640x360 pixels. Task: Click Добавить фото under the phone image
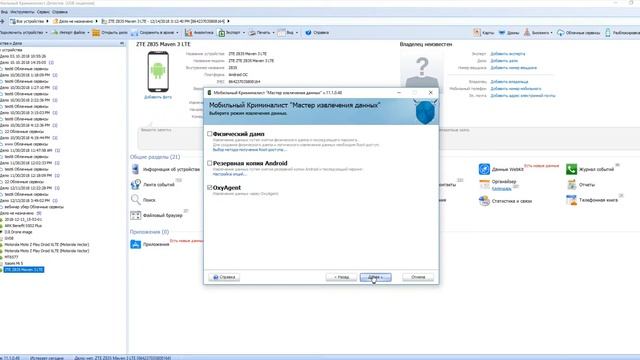(158, 97)
